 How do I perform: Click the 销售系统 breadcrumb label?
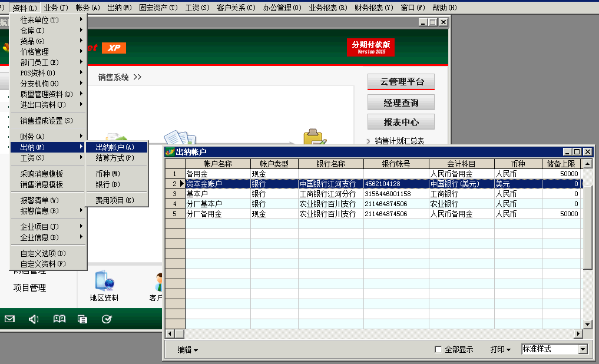[x=113, y=78]
